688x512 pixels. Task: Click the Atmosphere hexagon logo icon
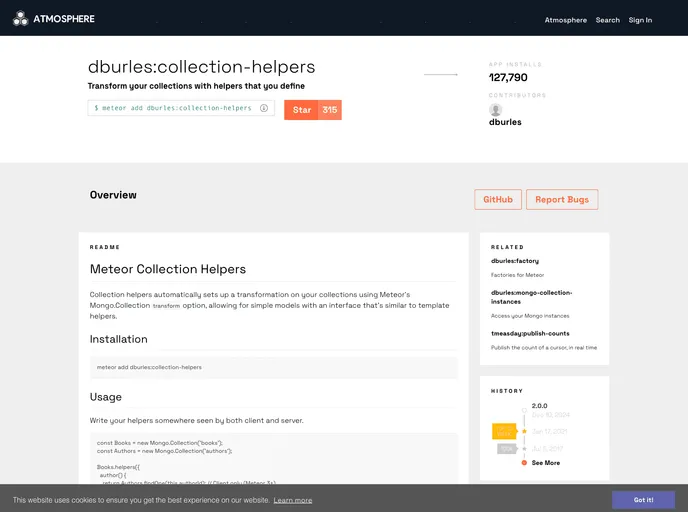coord(20,18)
